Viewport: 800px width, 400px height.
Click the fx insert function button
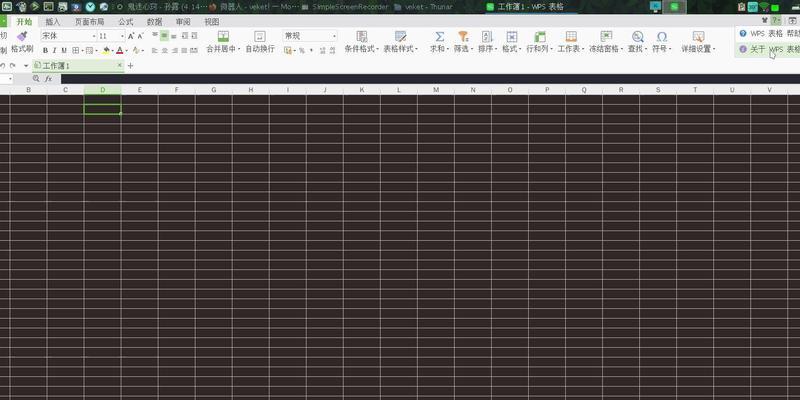48,79
